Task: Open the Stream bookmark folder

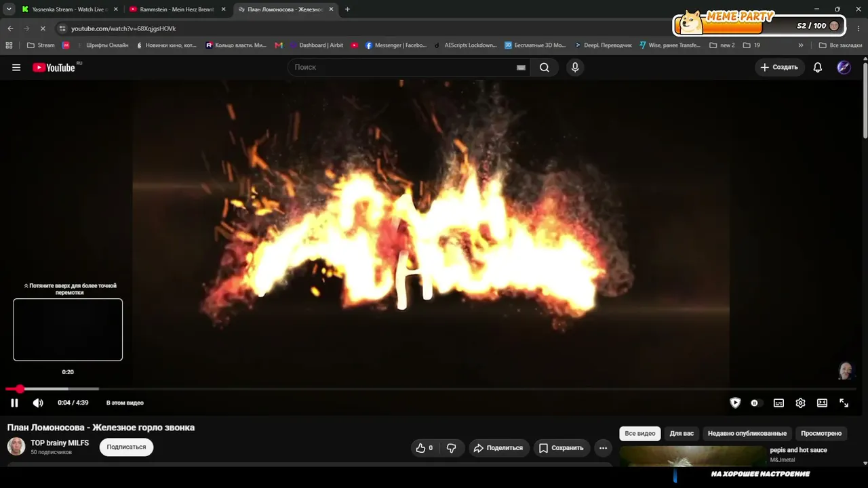Action: tap(41, 45)
